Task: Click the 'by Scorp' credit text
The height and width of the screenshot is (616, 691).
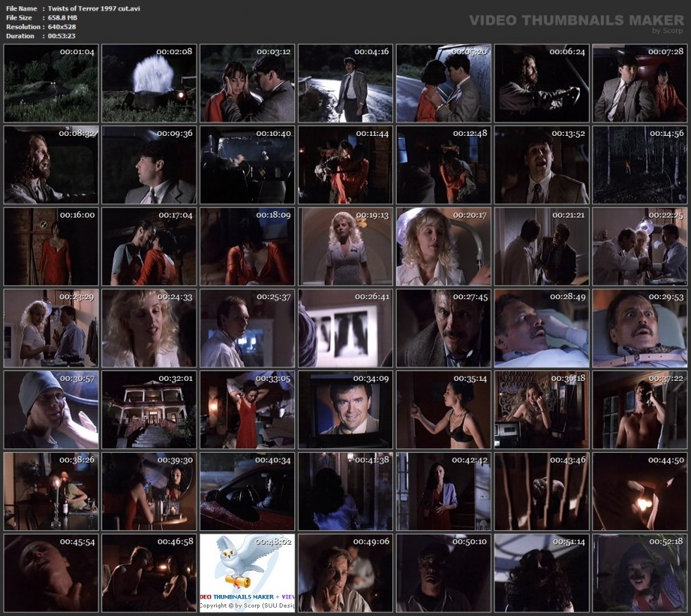Action: point(668,31)
